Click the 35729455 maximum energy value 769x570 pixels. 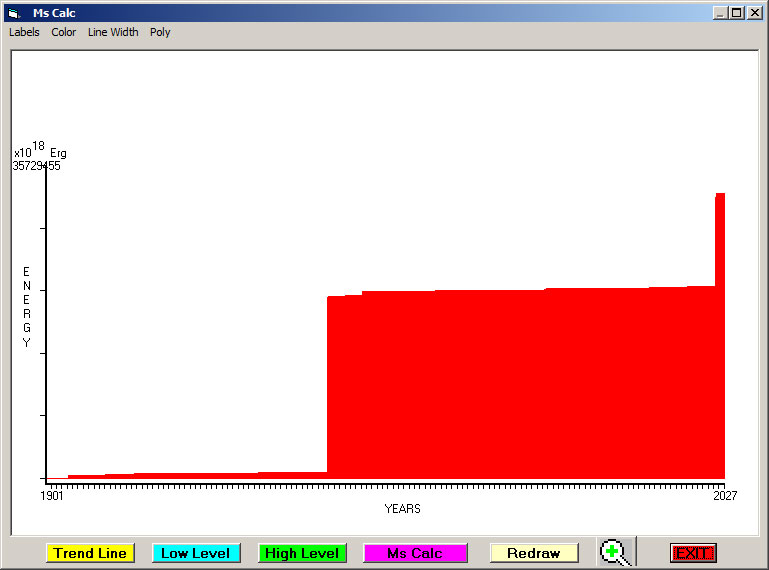coord(36,166)
